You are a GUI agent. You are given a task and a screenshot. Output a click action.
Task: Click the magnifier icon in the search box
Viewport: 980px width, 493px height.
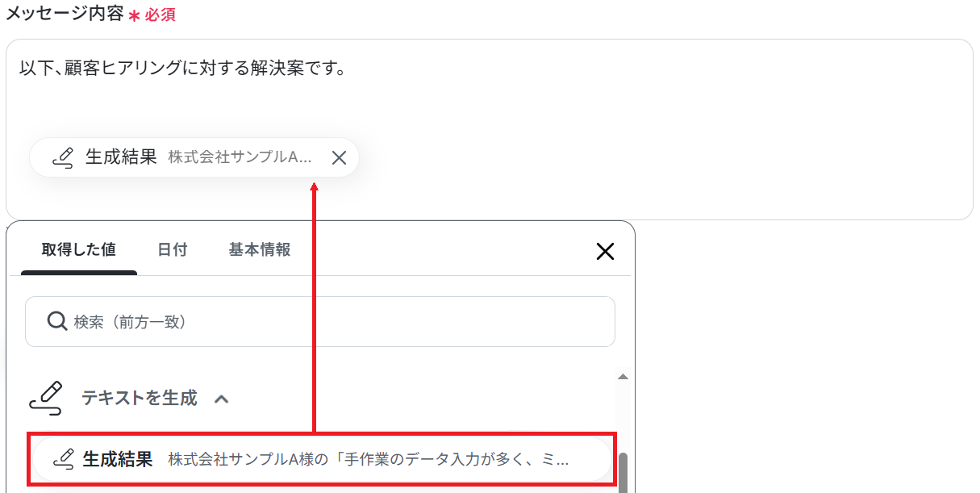[x=56, y=322]
